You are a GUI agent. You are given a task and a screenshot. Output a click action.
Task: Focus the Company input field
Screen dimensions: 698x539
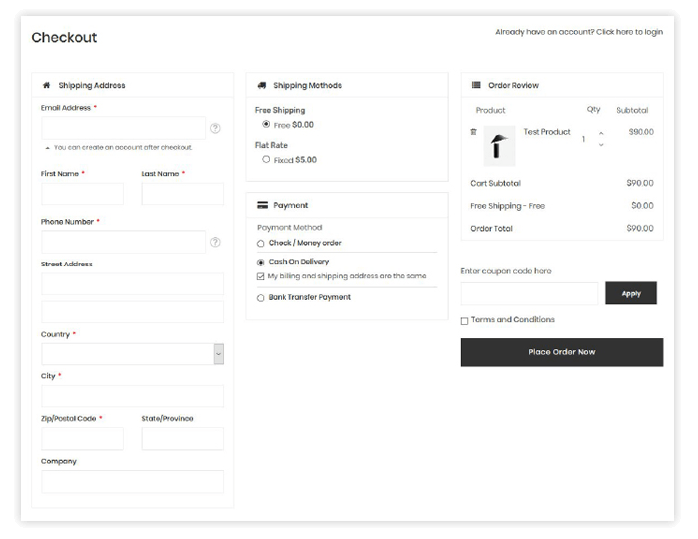[133, 482]
